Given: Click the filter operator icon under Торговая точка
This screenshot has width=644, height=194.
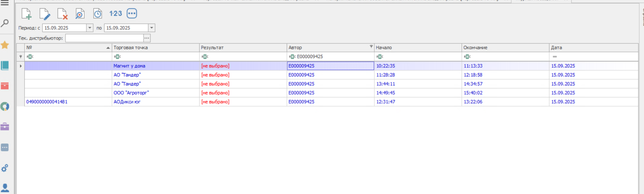Looking at the screenshot, I should click(117, 57).
